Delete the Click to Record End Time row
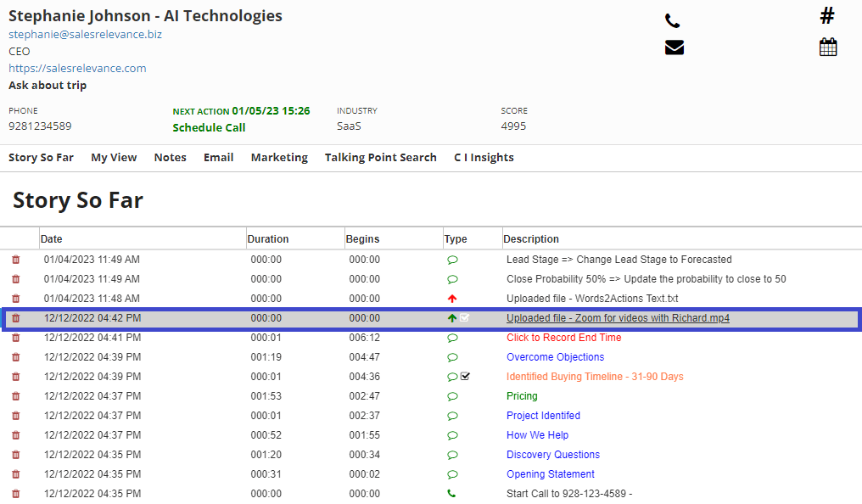This screenshot has width=862, height=504. [16, 338]
